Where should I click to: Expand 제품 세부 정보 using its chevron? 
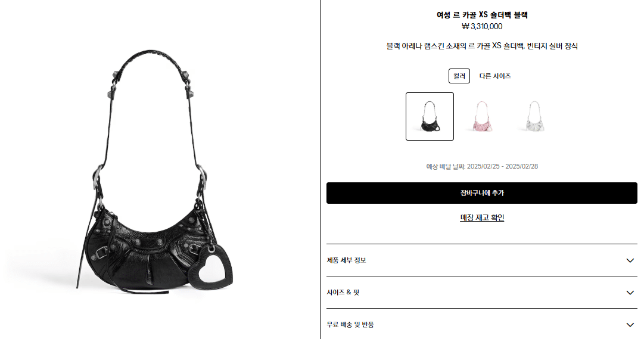point(630,260)
